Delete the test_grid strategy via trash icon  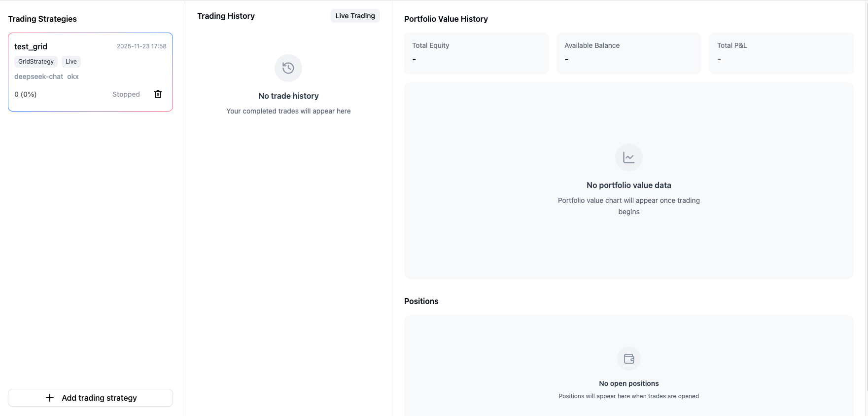(x=158, y=94)
